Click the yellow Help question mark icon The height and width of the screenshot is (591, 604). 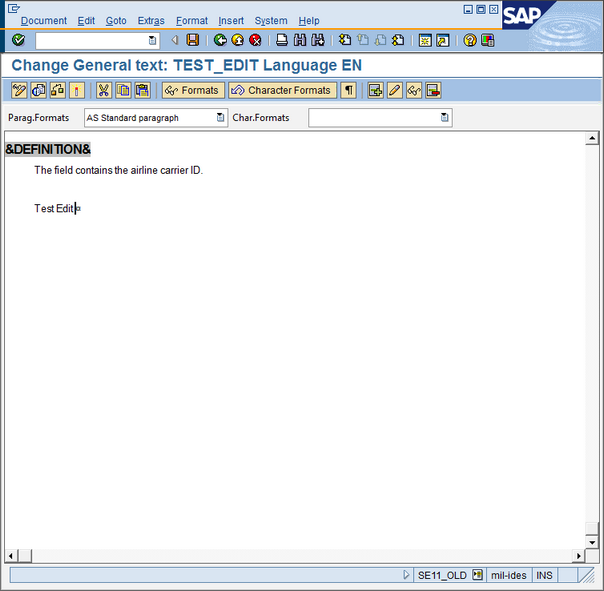(470, 40)
